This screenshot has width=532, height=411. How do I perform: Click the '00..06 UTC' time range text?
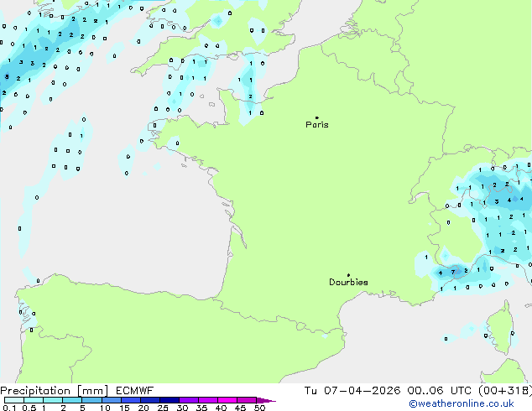(439, 391)
